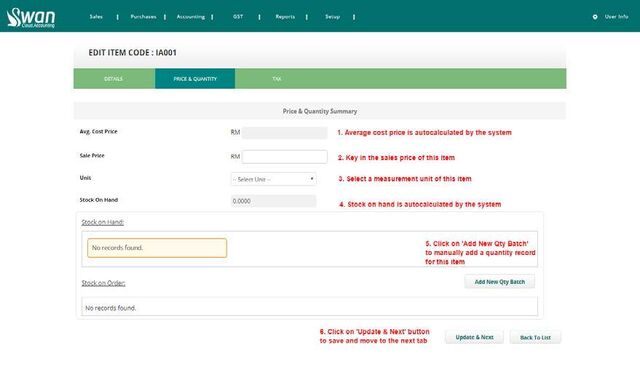Open the Purchases menu

(x=143, y=17)
